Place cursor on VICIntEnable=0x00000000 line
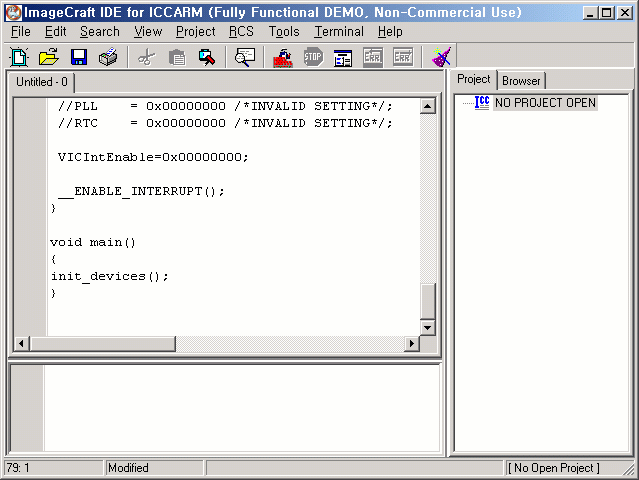 [x=153, y=157]
